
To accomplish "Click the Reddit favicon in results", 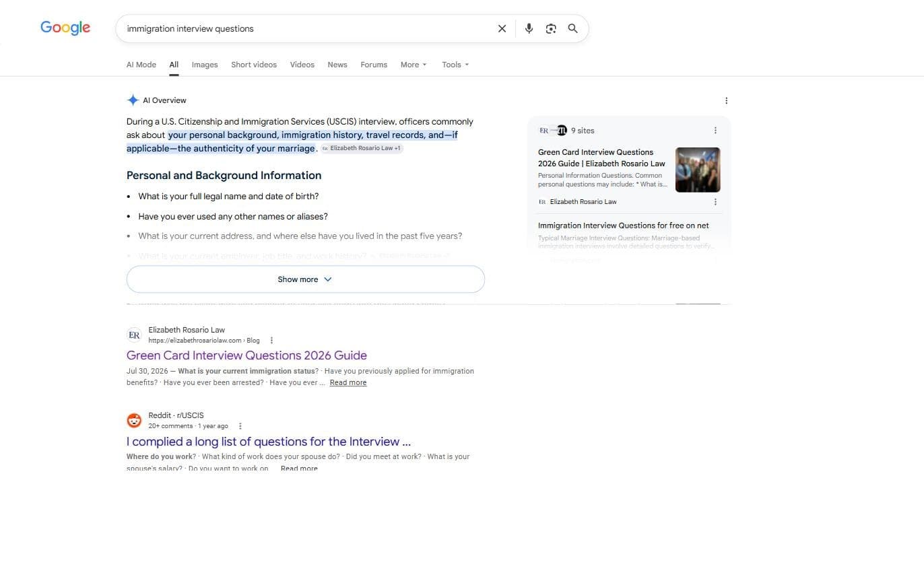I will click(134, 420).
